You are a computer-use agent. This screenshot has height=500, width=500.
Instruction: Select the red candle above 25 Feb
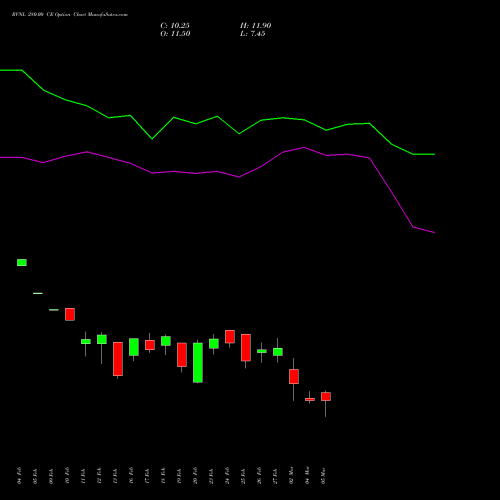point(246,348)
